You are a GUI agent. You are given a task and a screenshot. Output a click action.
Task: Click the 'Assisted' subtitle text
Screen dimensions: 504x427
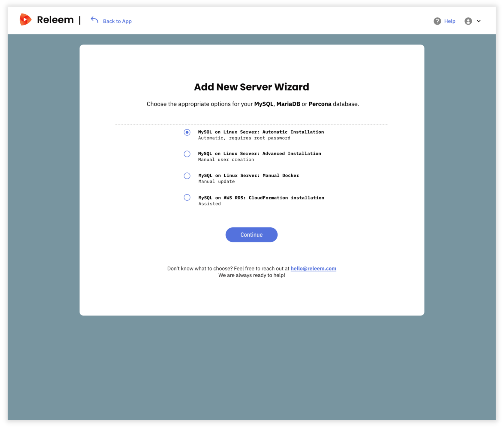pos(209,203)
